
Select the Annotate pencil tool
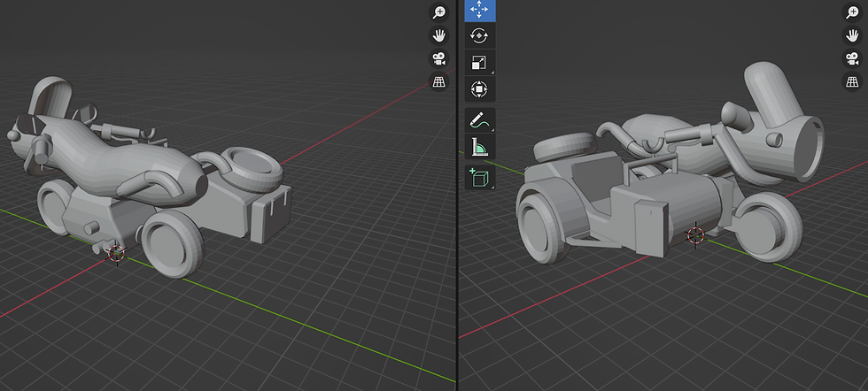pos(479,120)
